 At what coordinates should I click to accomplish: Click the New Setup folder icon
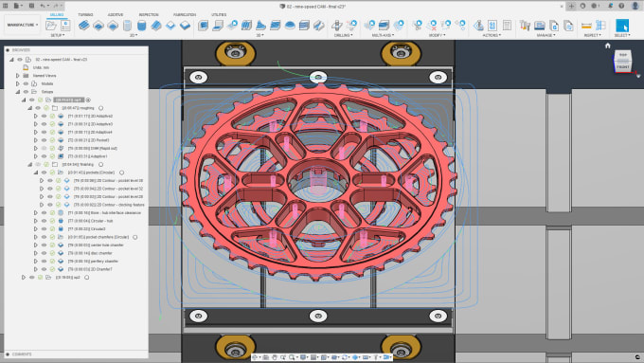(x=51, y=26)
